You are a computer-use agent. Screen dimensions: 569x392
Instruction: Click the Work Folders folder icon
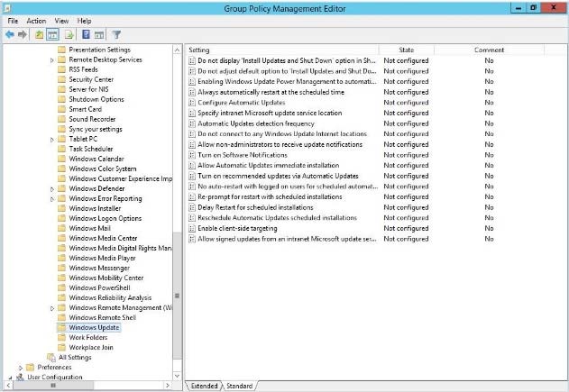pyautogui.click(x=62, y=337)
